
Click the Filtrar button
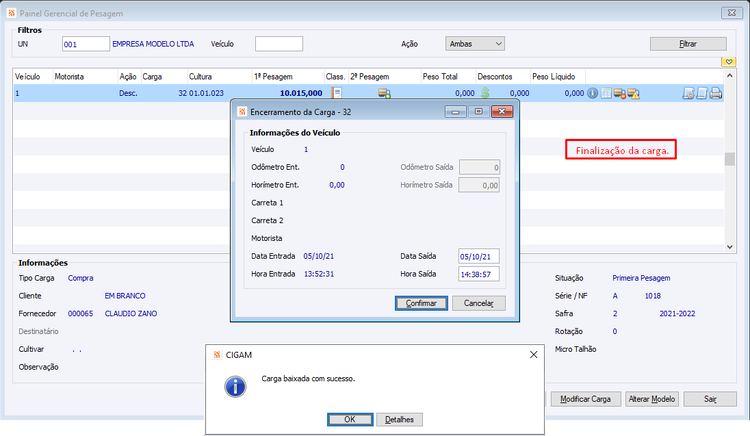[x=688, y=44]
